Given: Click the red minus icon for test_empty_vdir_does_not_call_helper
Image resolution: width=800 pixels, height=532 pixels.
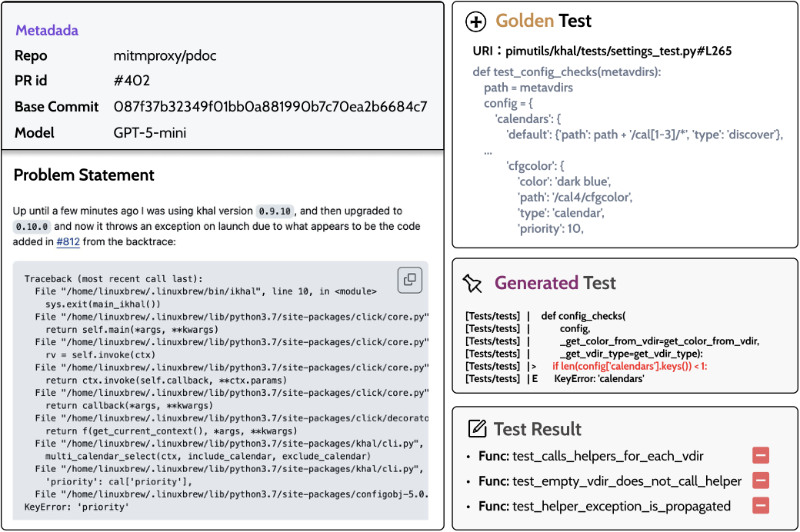Looking at the screenshot, I should 761,480.
